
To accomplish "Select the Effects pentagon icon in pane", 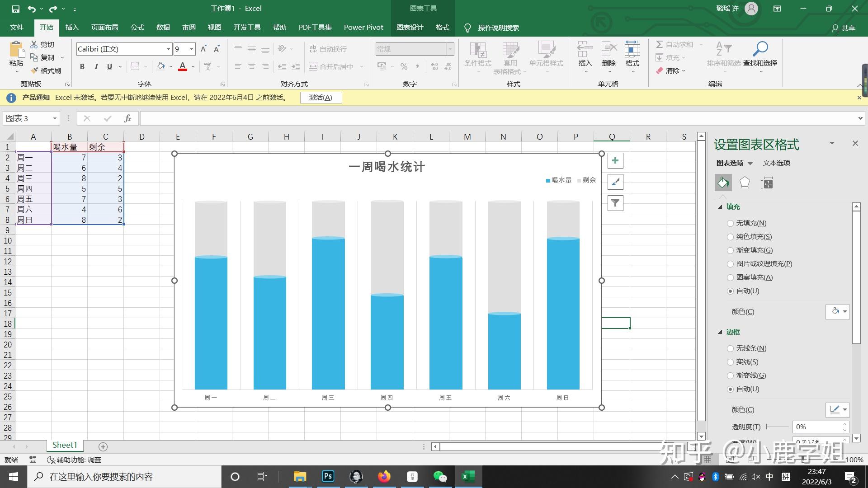I will click(x=745, y=183).
